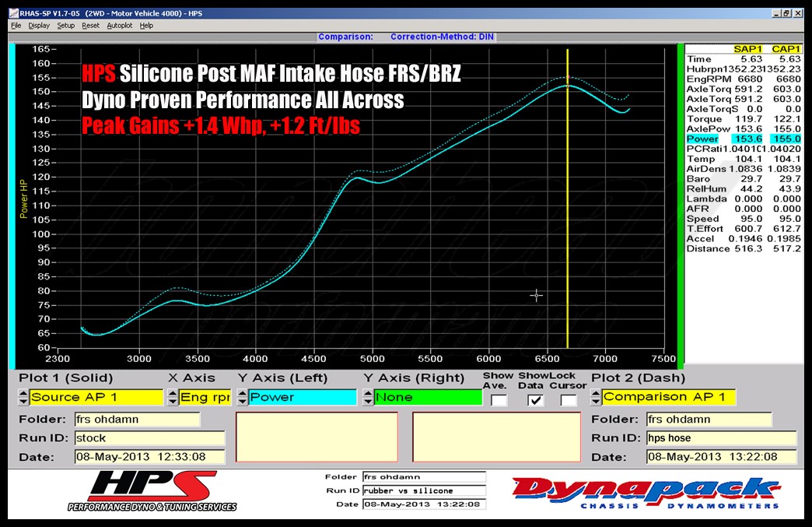Screen dimensions: 812x527
Task: Restore down the RHAS-SP window
Action: point(786,13)
